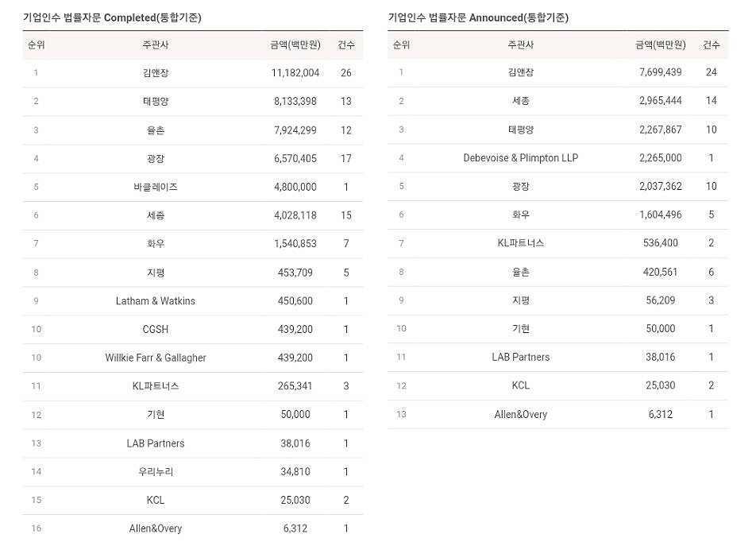Click 우리누리 in rank 14 row
The image size is (756, 542).
tap(156, 471)
